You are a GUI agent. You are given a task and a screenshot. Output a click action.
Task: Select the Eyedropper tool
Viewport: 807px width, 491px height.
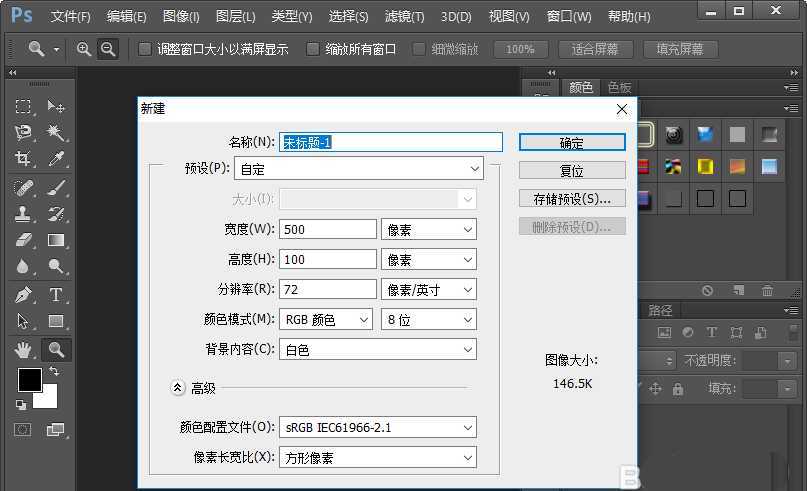[56, 159]
